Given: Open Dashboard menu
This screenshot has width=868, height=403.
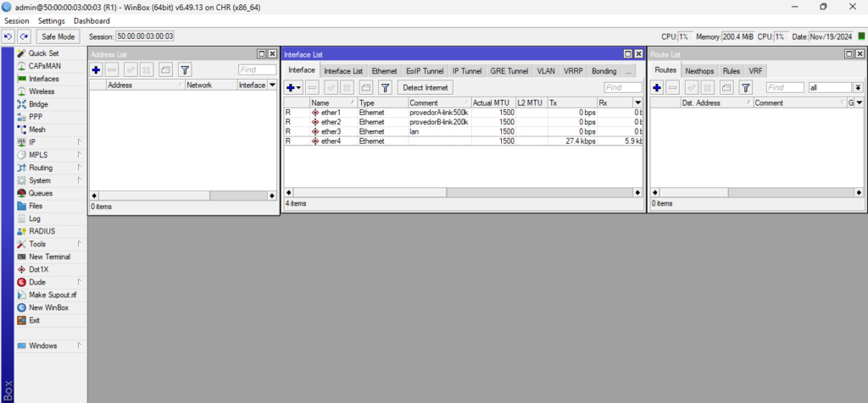Looking at the screenshot, I should click(x=92, y=21).
